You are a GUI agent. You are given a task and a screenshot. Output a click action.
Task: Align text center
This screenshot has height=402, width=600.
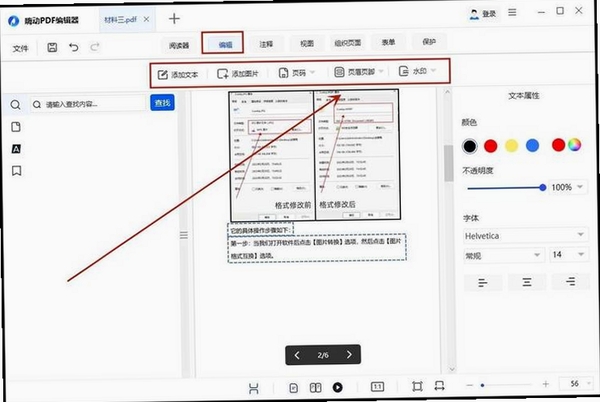click(x=527, y=282)
